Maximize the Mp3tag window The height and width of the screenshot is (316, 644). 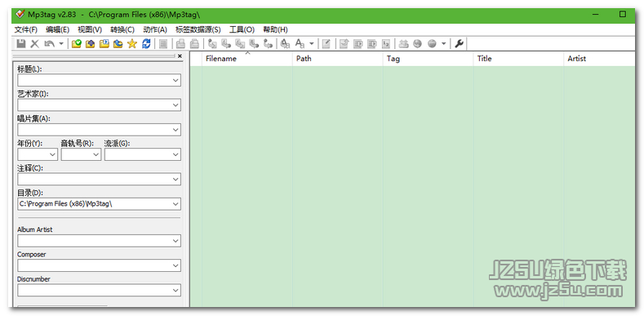(x=623, y=15)
